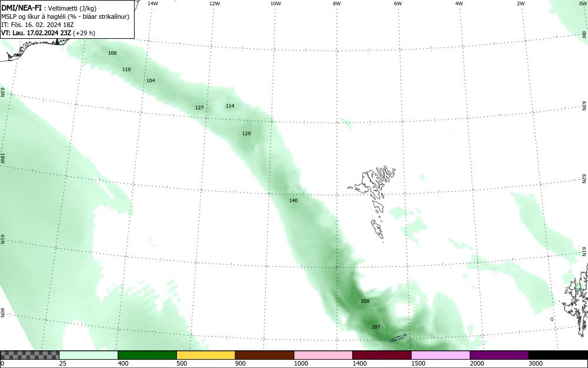Click the 140 value label
Viewport: 588px width, 368px height.
pos(293,200)
